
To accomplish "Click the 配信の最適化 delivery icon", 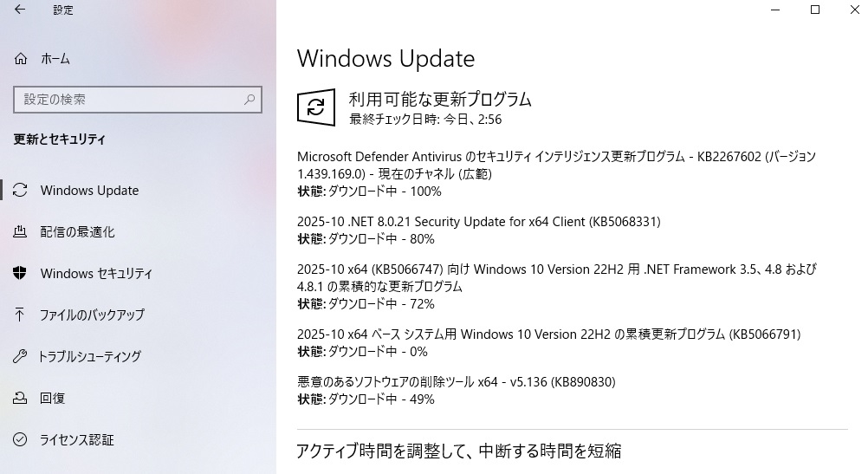I will pos(21,232).
